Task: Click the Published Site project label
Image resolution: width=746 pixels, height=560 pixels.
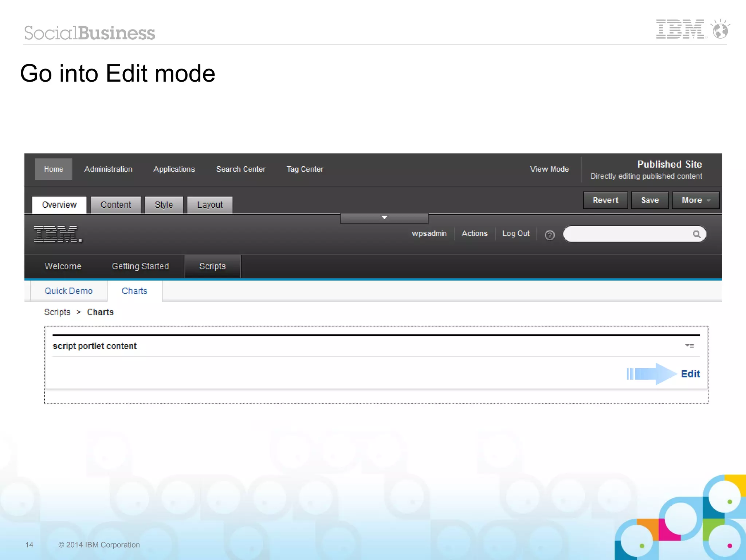Action: click(x=670, y=164)
